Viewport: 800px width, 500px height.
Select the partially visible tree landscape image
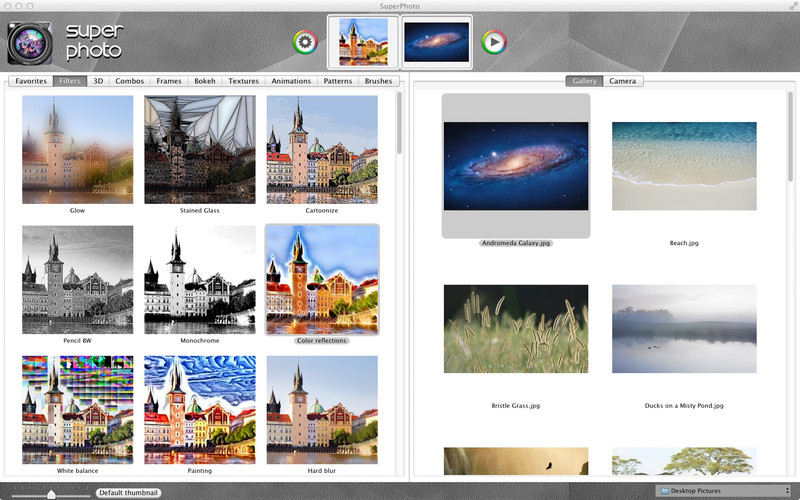(684, 461)
